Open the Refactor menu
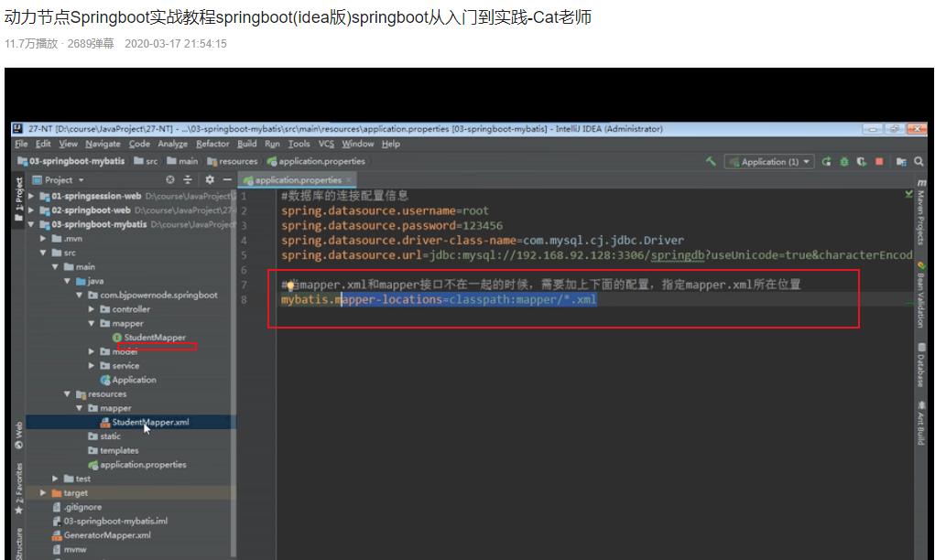The width and height of the screenshot is (935, 560). [212, 145]
